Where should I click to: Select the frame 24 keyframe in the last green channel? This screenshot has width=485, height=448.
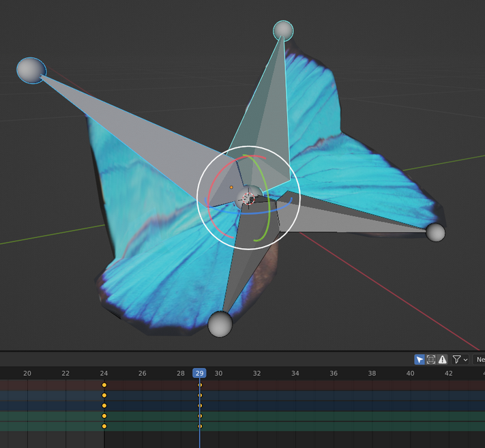point(104,426)
